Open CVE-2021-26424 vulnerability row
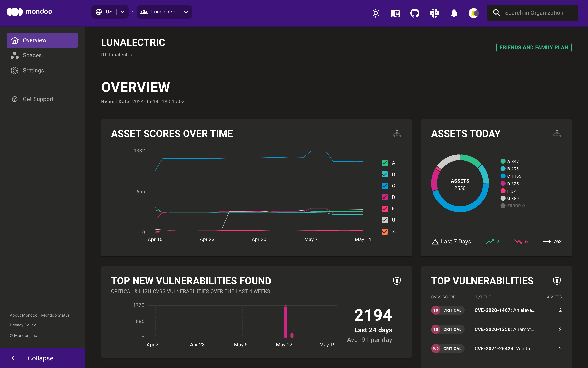Viewport: 588px width, 368px height. (x=496, y=349)
